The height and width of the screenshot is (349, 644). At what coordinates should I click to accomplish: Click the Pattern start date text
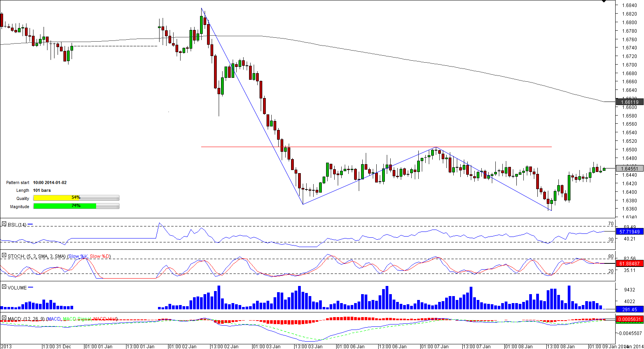pos(50,182)
